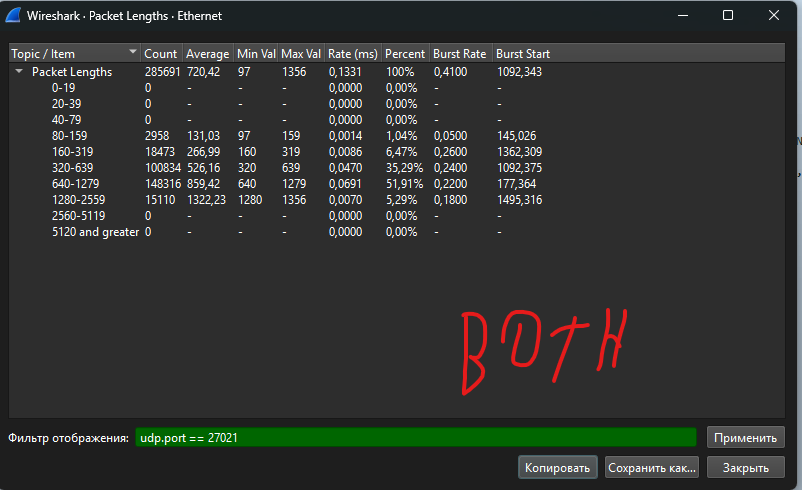Sort by the Rate (ms) column
The image size is (802, 490).
pyautogui.click(x=353, y=53)
